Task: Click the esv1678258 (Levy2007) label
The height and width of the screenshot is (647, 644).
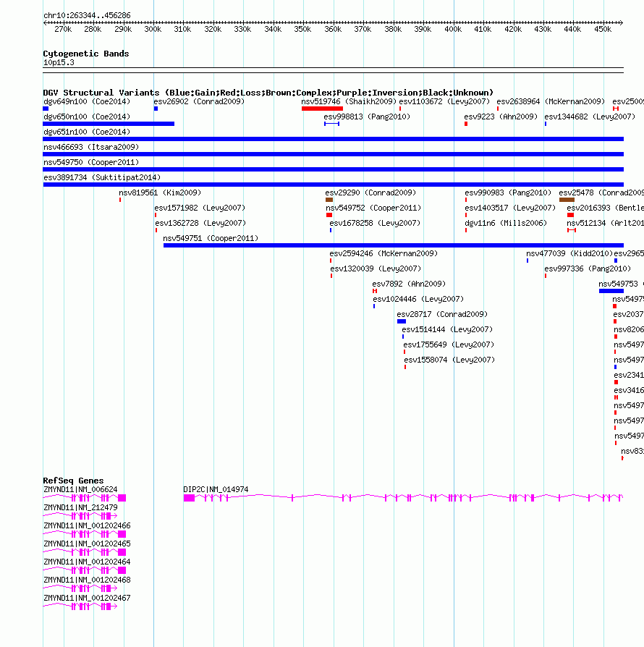Action: [x=375, y=223]
